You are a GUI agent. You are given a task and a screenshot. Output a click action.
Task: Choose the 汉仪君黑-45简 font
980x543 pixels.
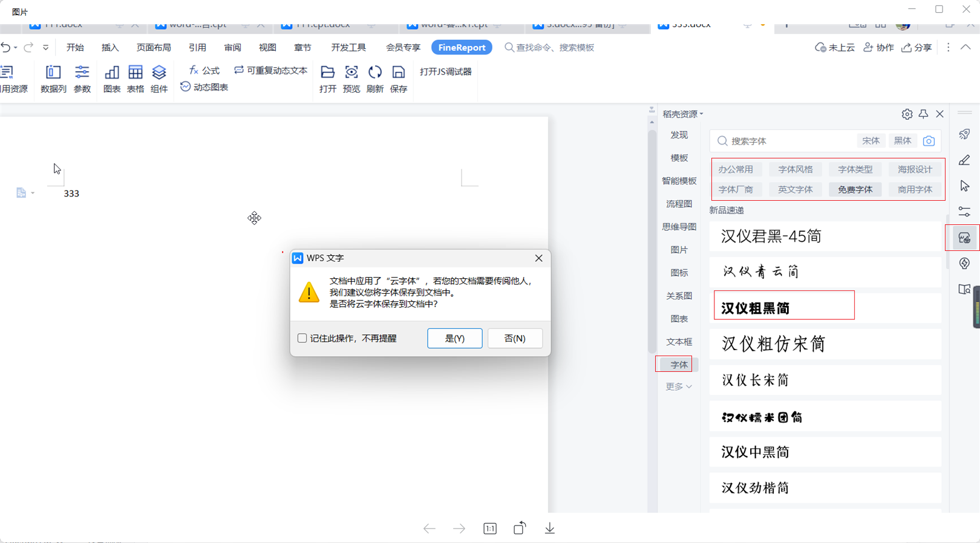[x=825, y=236]
